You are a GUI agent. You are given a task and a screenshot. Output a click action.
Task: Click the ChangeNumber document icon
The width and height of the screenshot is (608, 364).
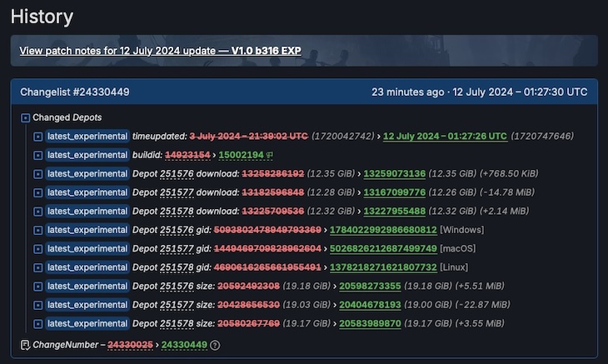[x=26, y=345]
